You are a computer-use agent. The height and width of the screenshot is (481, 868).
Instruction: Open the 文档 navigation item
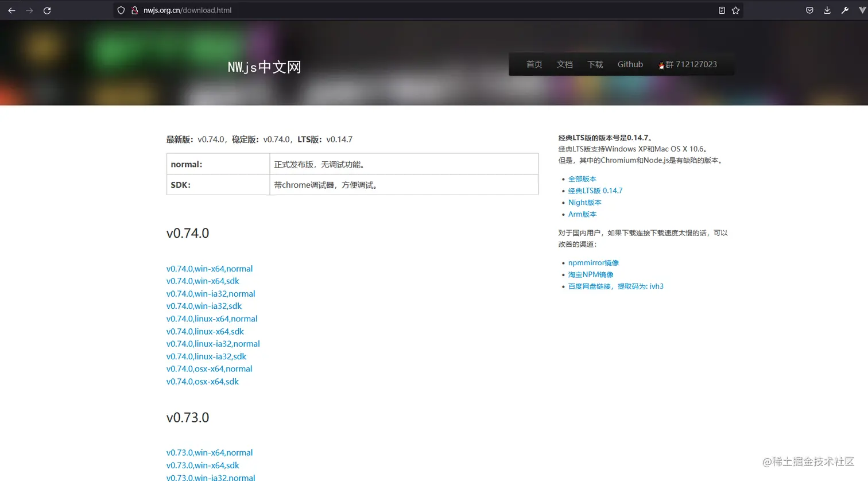coord(564,64)
